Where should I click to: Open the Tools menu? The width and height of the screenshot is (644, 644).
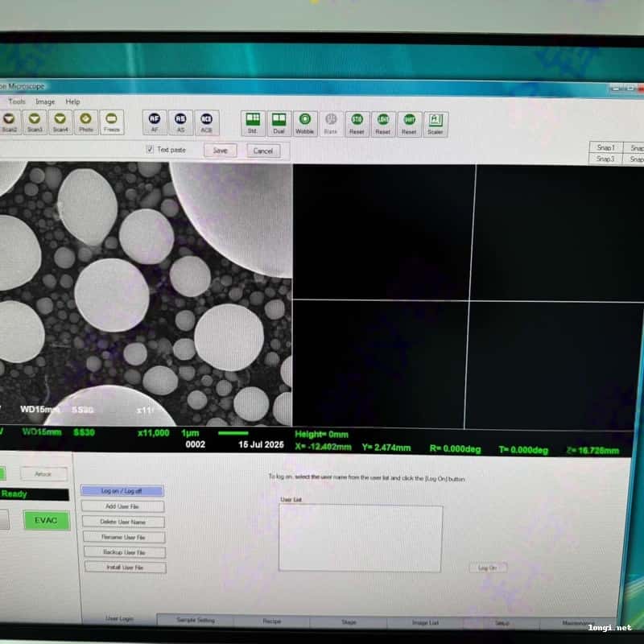(17, 102)
